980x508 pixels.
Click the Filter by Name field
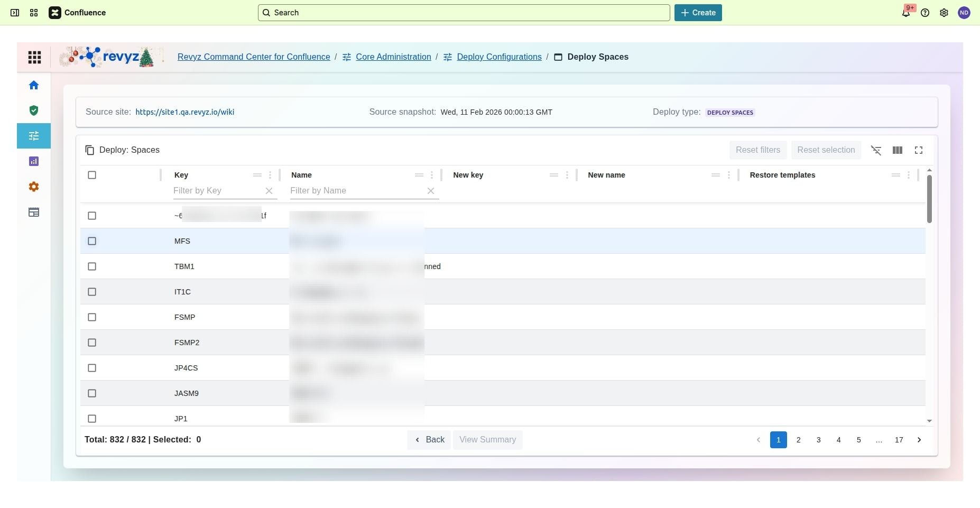pos(357,191)
